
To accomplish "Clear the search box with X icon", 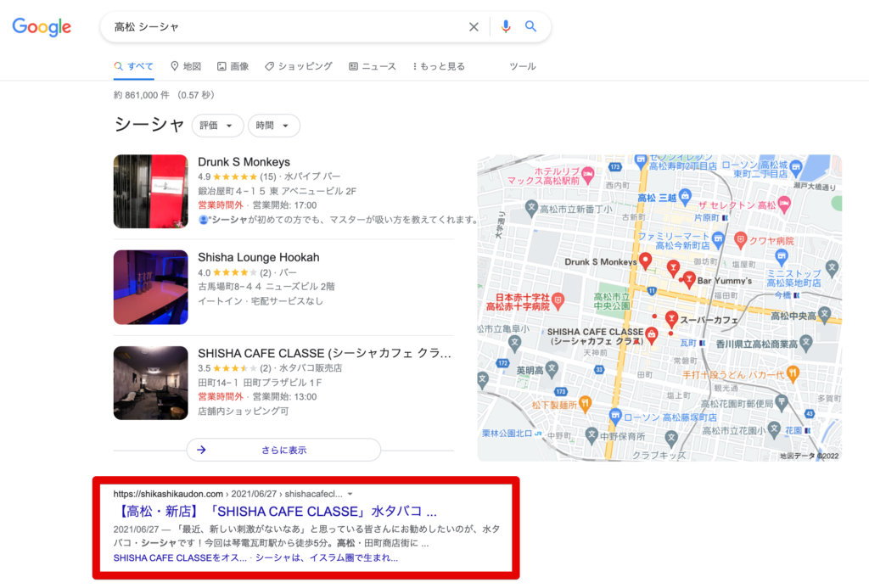I will coord(474,26).
